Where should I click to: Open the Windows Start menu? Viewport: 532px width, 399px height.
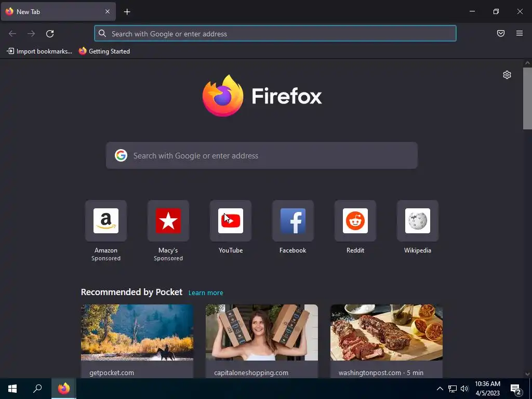coord(12,389)
